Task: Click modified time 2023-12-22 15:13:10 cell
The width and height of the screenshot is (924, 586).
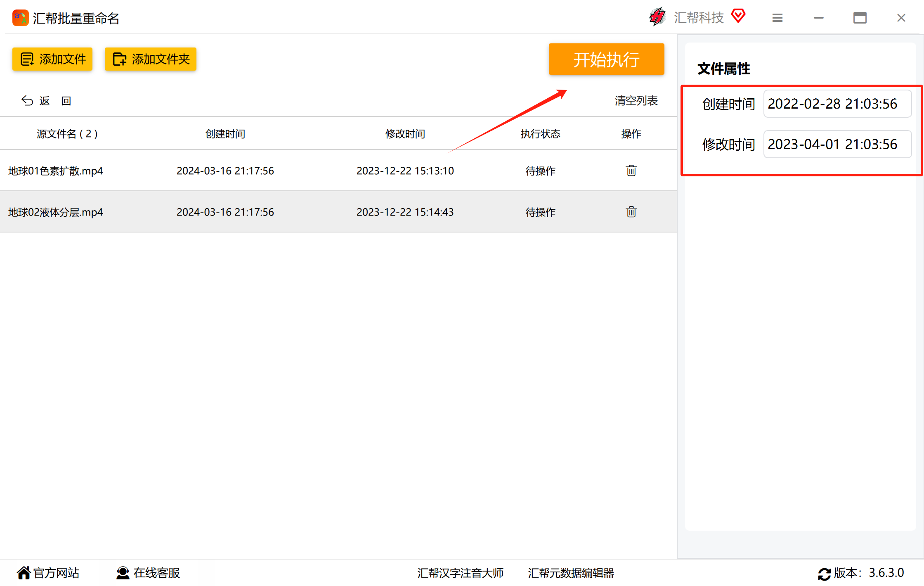Action: (405, 171)
